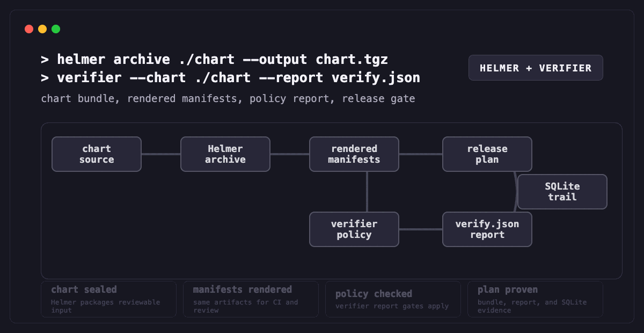
Task: Click text 'same artifacts for CI and review'
Action: 246,306
